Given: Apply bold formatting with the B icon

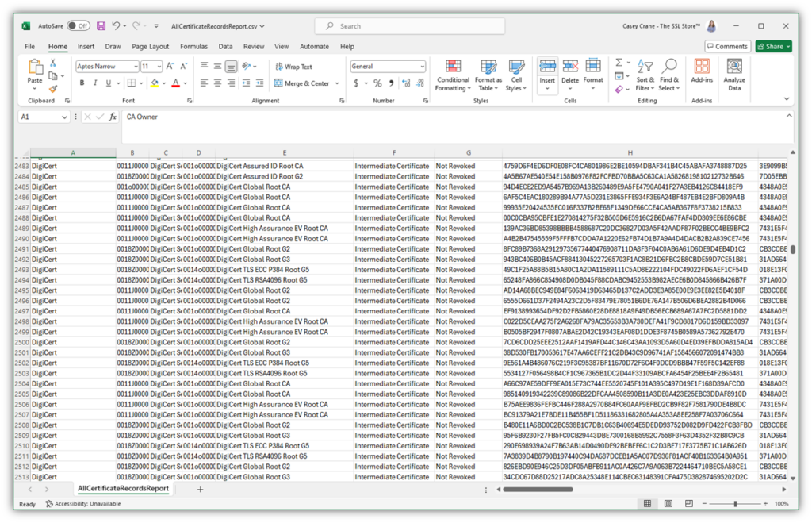Looking at the screenshot, I should click(82, 83).
